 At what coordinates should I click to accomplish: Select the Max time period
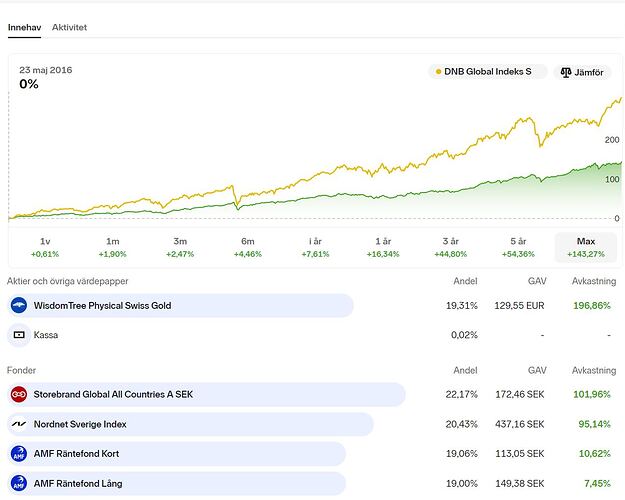point(586,247)
